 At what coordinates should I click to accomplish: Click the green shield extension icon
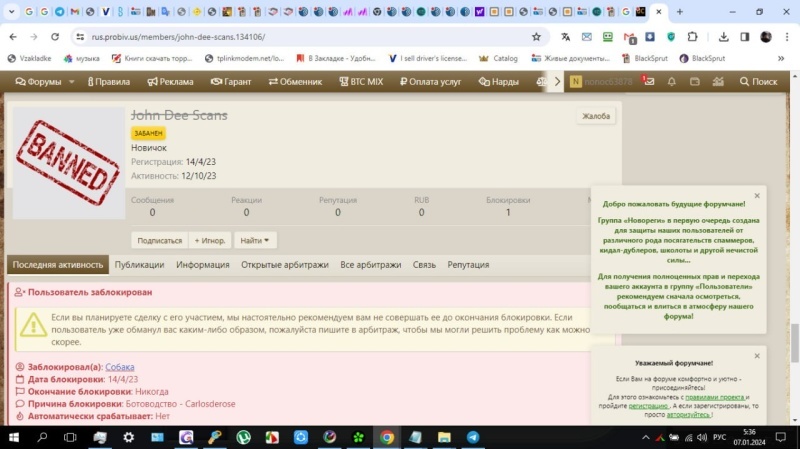[x=671, y=37]
